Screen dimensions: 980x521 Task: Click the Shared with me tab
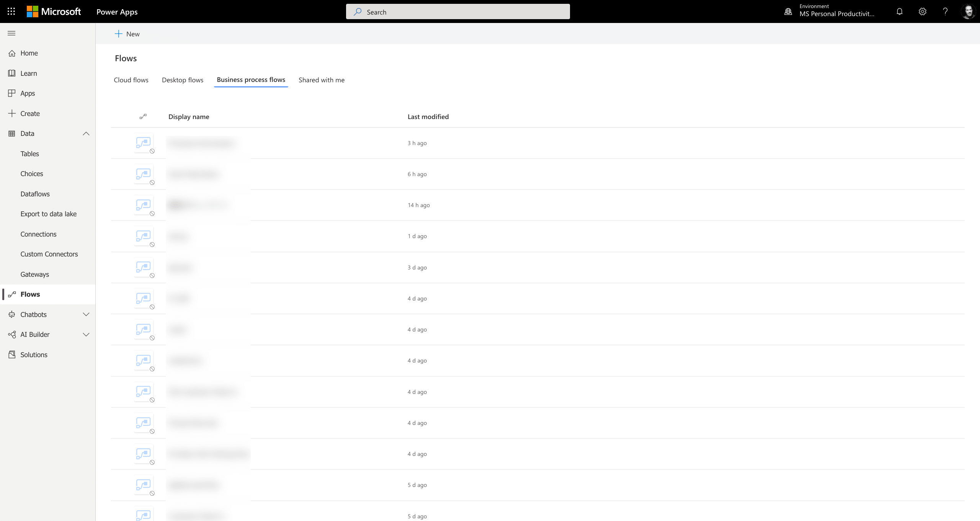[322, 80]
